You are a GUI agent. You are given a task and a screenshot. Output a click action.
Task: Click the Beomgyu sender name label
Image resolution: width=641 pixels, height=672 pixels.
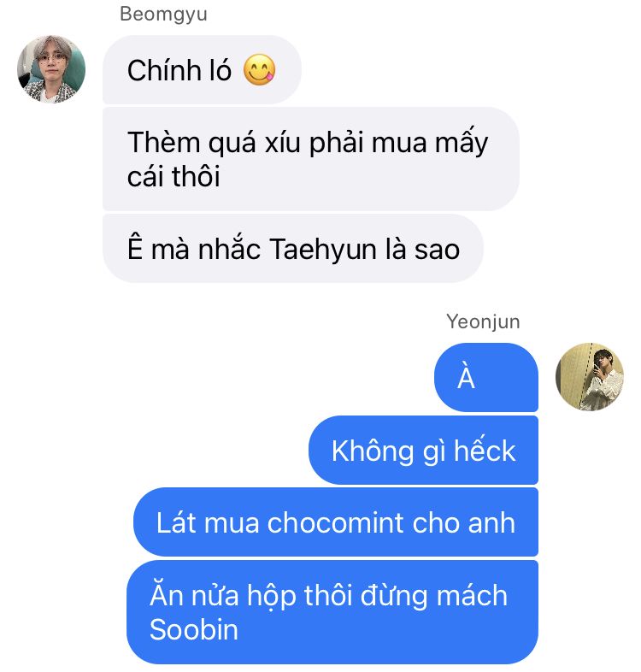pos(164,14)
